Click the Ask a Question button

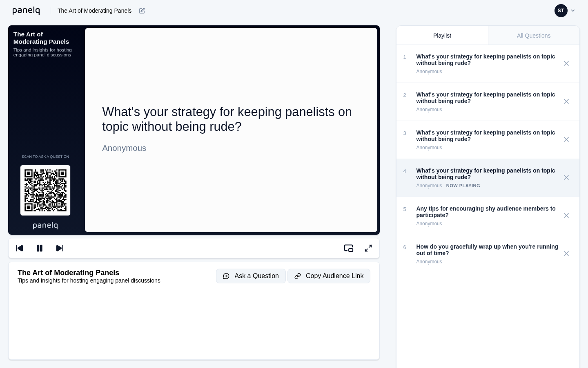(x=251, y=276)
